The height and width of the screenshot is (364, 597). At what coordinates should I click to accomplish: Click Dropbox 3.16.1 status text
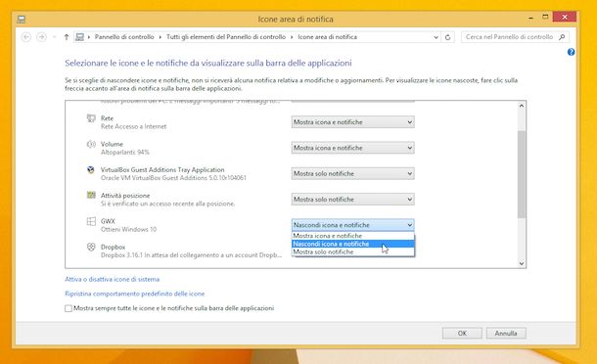pyautogui.click(x=191, y=255)
